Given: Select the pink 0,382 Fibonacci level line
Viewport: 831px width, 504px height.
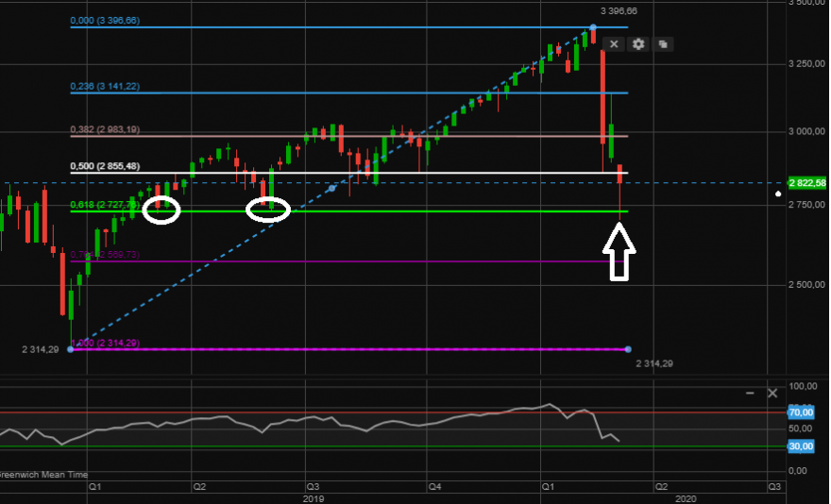Looking at the screenshot, I should pos(349,136).
